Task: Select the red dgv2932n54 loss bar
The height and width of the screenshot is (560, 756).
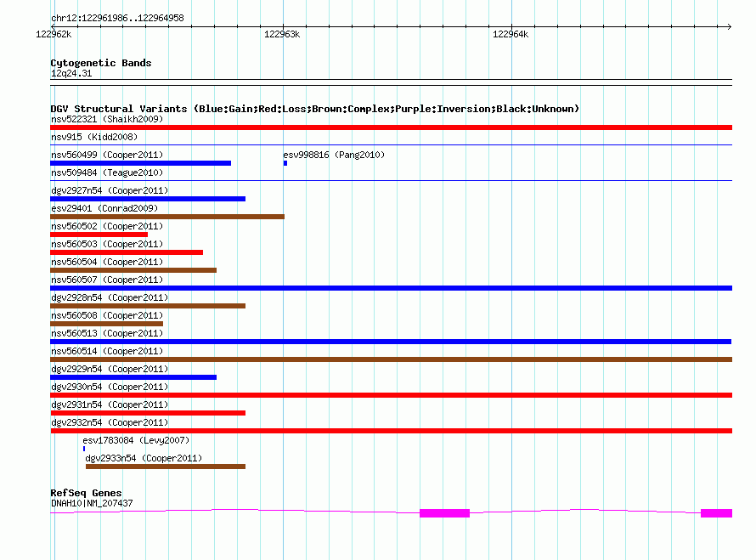Action: pos(391,431)
